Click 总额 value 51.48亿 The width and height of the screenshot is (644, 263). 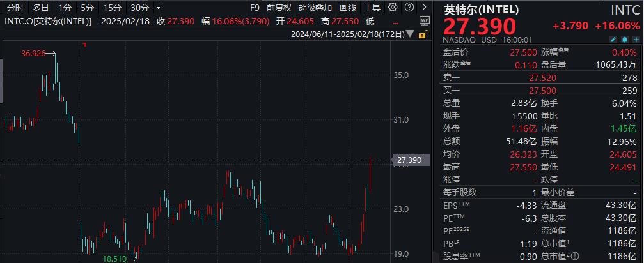pyautogui.click(x=522, y=141)
